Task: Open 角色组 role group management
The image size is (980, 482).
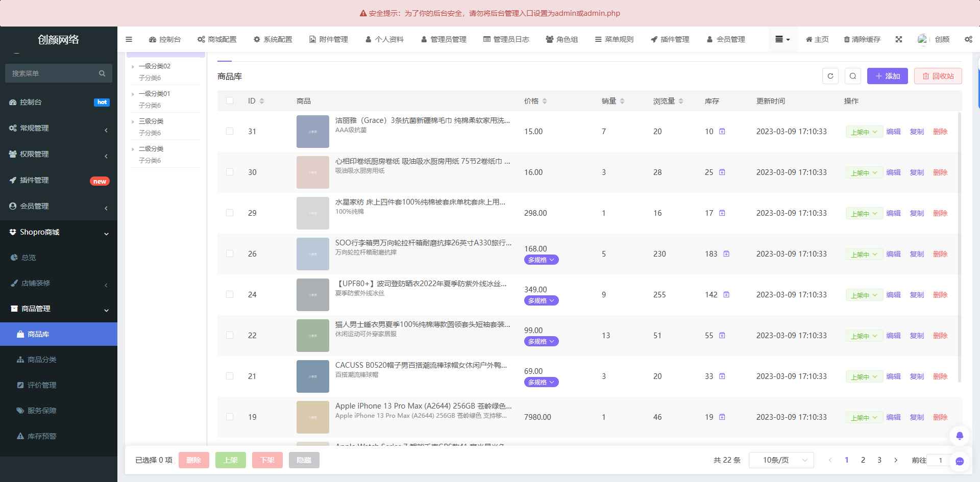Action: (x=562, y=39)
